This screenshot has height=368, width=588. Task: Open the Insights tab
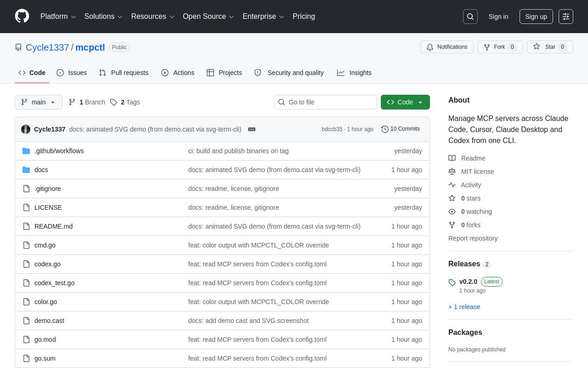pyautogui.click(x=354, y=73)
